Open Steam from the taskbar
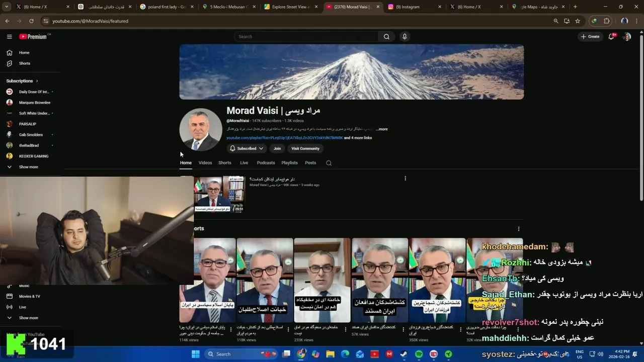Image resolution: width=644 pixels, height=362 pixels. (404, 354)
